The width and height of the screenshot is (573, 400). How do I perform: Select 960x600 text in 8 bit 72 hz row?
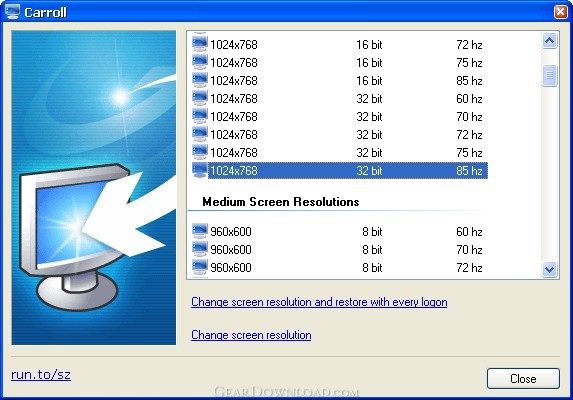tap(231, 267)
